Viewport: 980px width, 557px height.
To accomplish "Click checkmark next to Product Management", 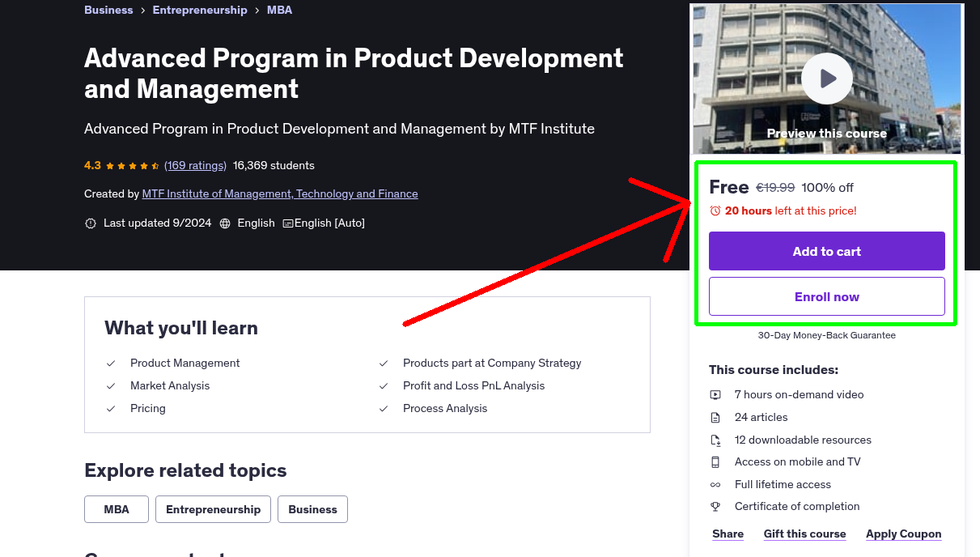I will pyautogui.click(x=112, y=364).
